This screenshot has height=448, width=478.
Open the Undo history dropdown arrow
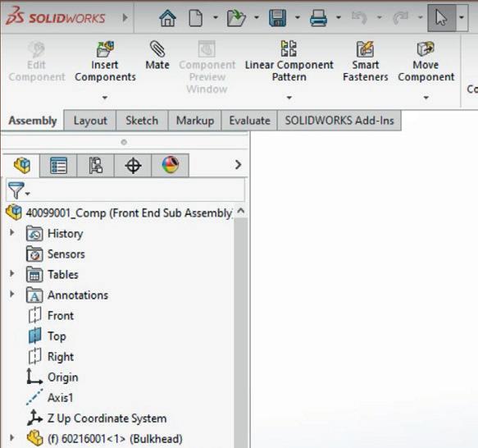point(380,17)
